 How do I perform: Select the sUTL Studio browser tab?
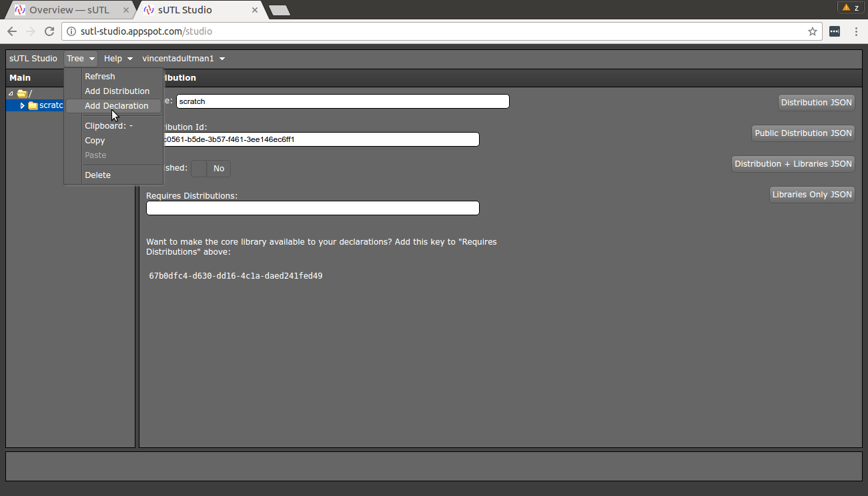[199, 10]
